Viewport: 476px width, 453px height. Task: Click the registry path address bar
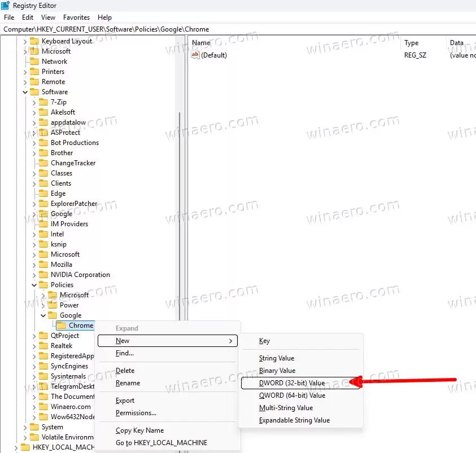[x=238, y=29]
